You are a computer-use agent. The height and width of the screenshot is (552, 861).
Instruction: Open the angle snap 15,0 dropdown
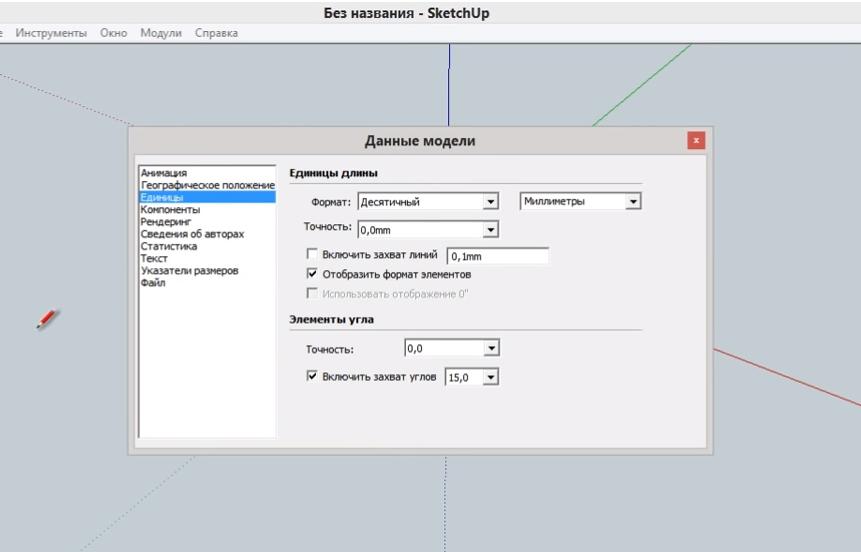472,377
